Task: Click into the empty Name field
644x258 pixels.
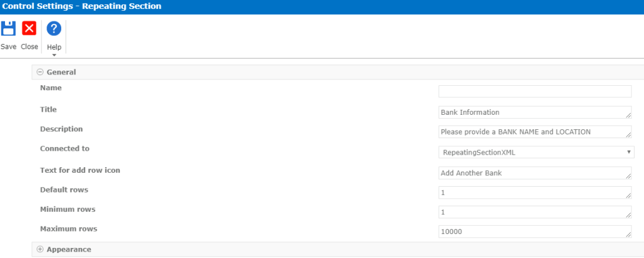Action: coord(534,91)
